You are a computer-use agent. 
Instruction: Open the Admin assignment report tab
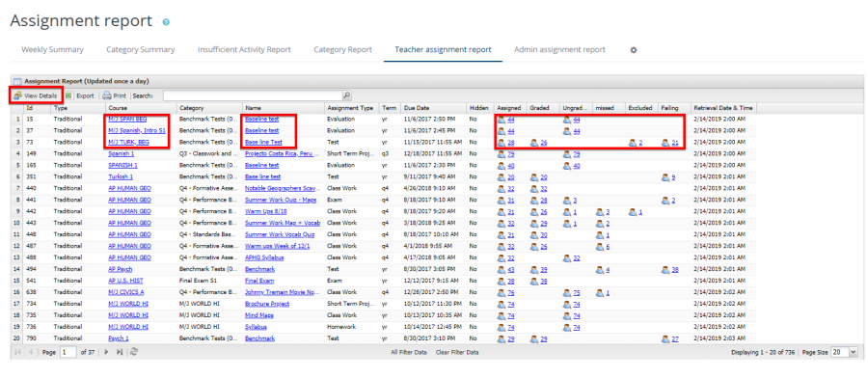[559, 50]
